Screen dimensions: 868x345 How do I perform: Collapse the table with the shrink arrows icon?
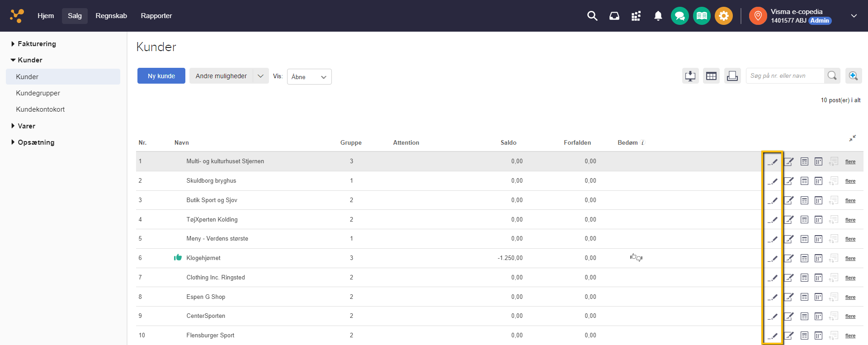tap(852, 138)
